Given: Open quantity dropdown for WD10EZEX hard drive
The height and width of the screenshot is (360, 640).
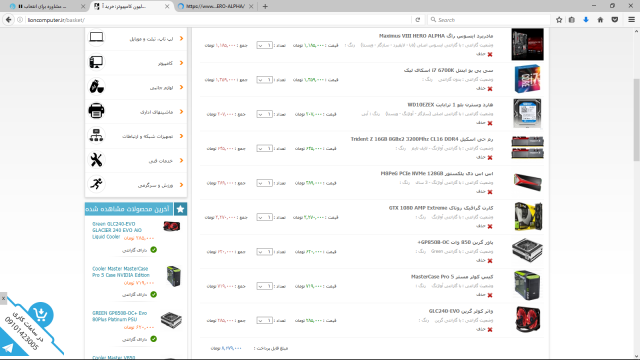Looking at the screenshot, I should pyautogui.click(x=264, y=114).
